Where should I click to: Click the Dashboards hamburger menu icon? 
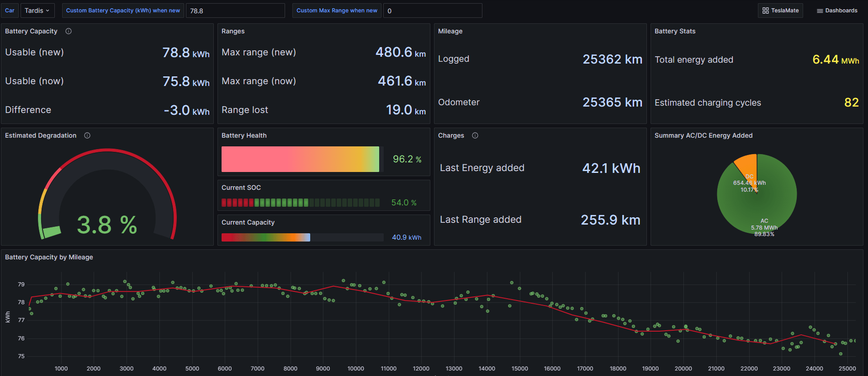(820, 11)
